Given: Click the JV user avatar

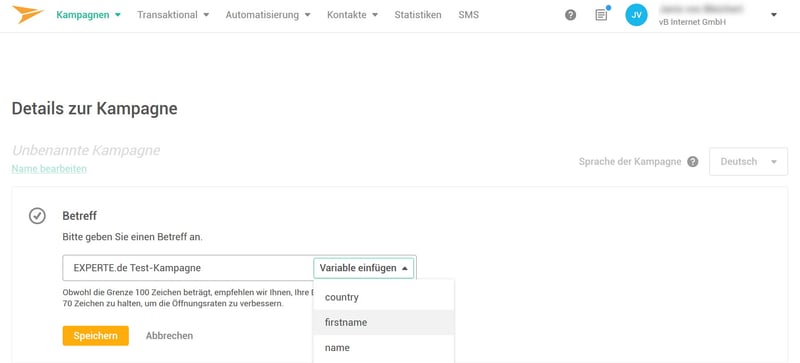Looking at the screenshot, I should [x=636, y=15].
